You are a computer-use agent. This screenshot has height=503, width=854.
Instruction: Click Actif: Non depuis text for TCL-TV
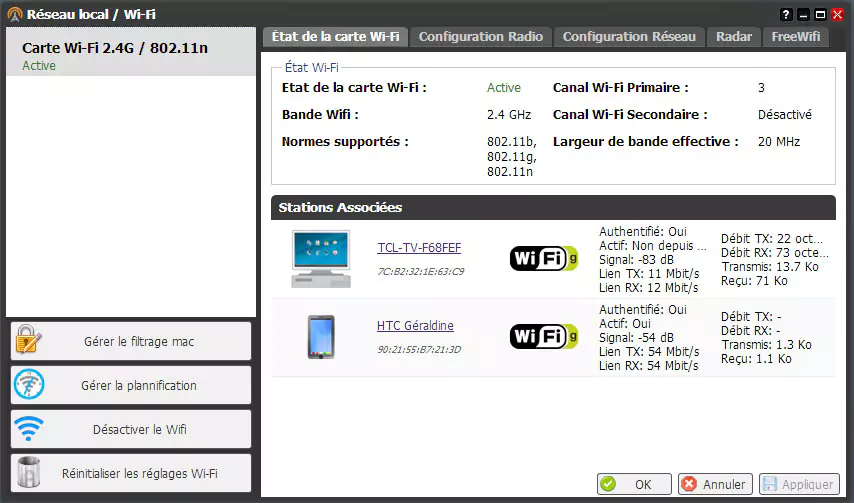click(x=653, y=246)
